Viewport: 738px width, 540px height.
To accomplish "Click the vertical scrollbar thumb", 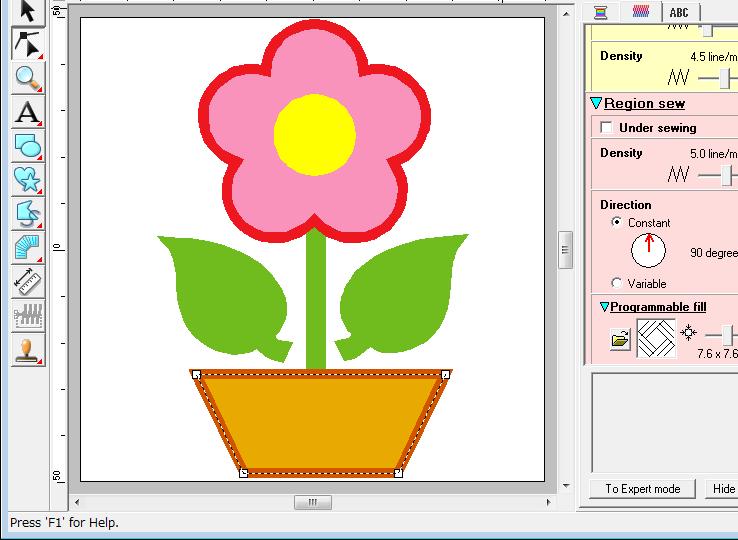I will point(565,250).
